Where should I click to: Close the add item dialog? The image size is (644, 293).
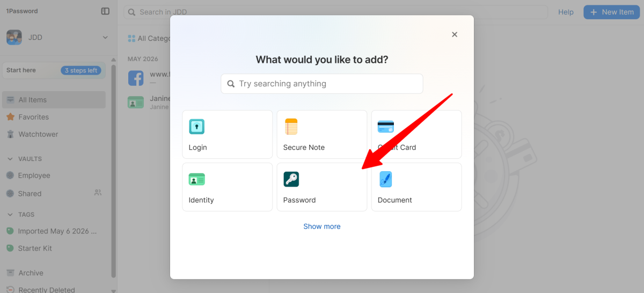(x=455, y=34)
